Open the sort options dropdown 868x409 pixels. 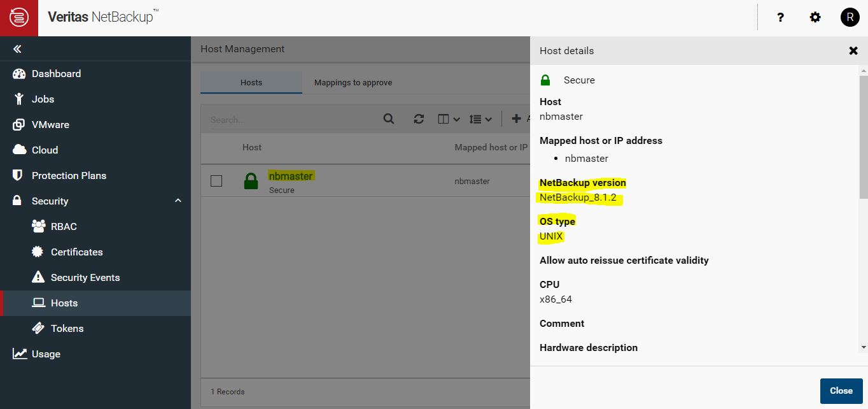pyautogui.click(x=480, y=118)
